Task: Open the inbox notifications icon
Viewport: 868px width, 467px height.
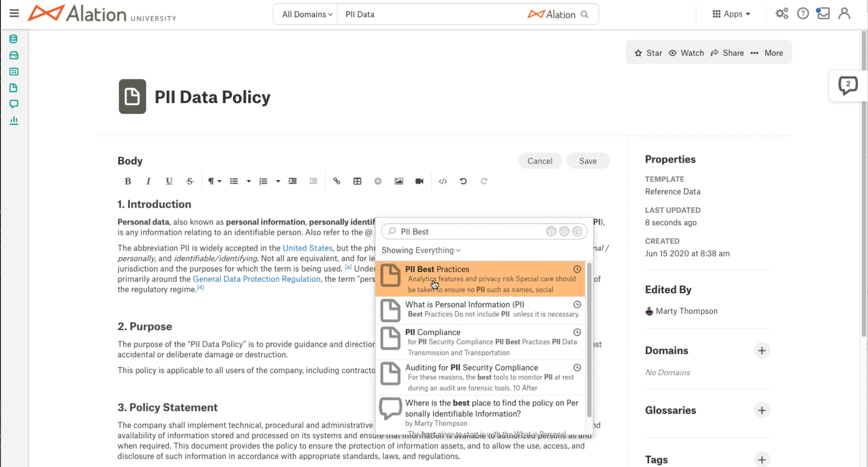Action: pos(823,14)
